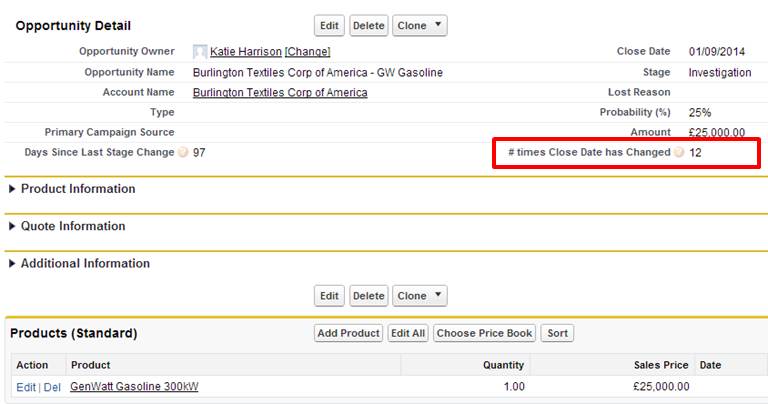Image resolution: width=768 pixels, height=404 pixels.
Task: Expand the Quote Information section
Action: 12,226
